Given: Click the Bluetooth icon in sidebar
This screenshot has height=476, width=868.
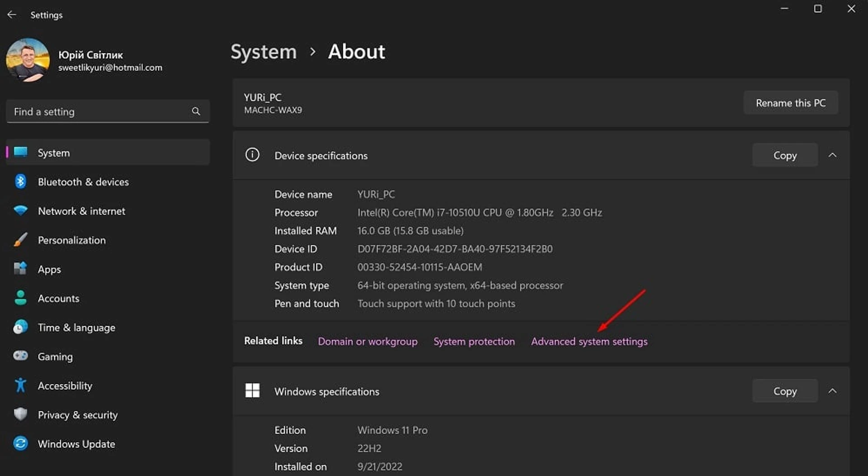Looking at the screenshot, I should [20, 181].
